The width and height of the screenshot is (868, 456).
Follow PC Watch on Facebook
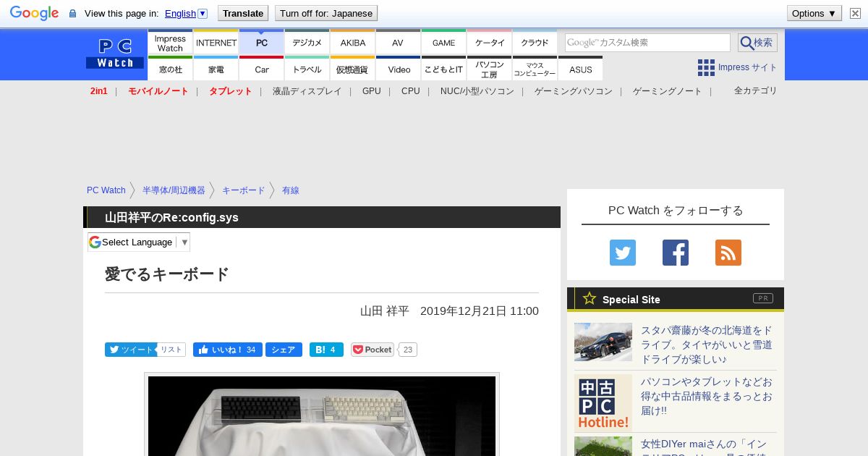click(x=676, y=253)
